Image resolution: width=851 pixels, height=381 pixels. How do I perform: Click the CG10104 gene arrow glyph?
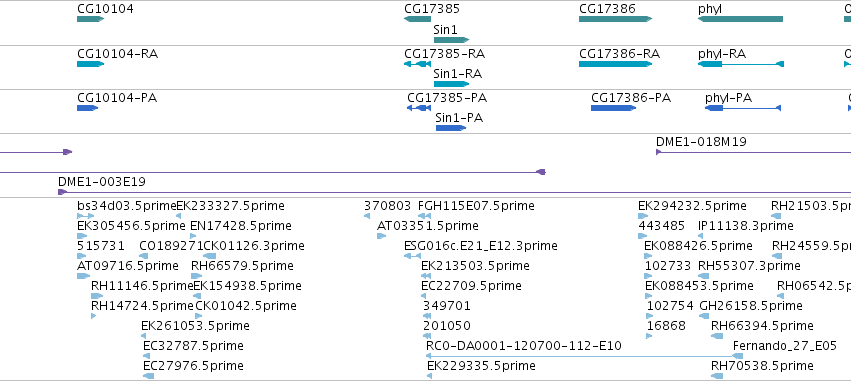90,19
